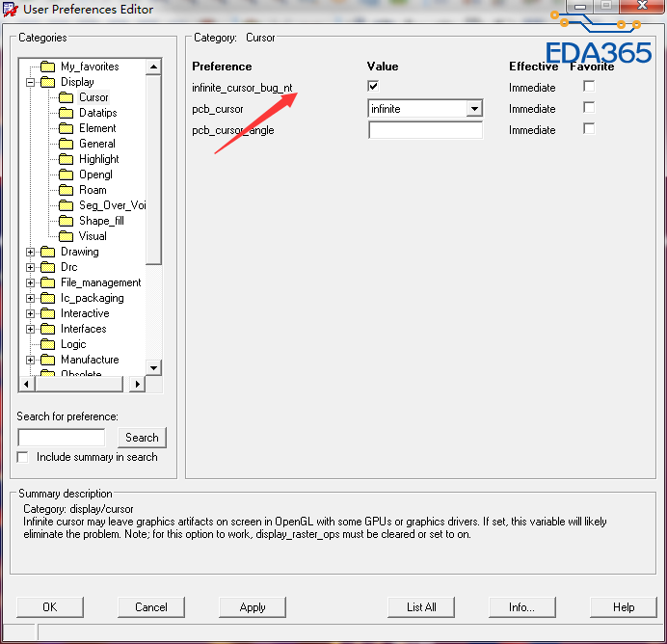Select the Datatips category label

98,113
